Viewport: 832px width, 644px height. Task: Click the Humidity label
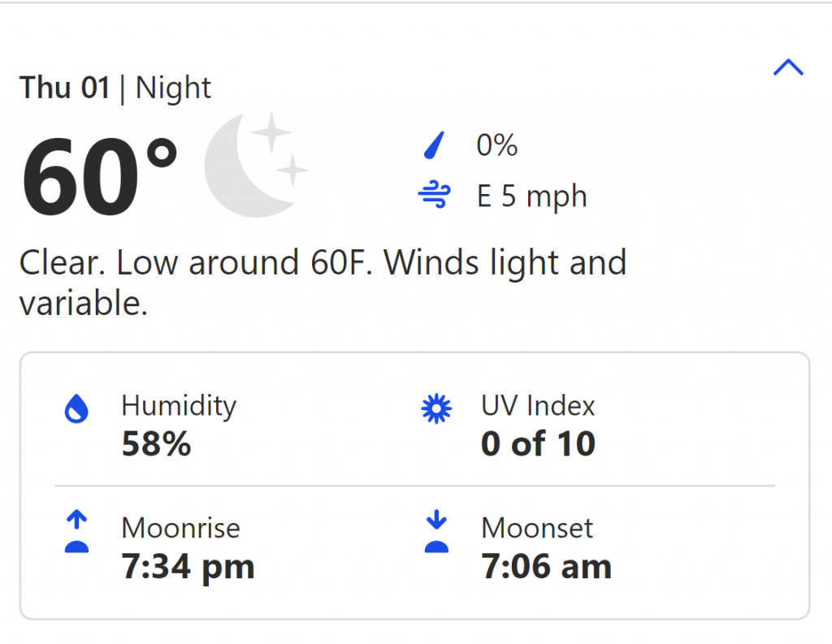click(179, 406)
